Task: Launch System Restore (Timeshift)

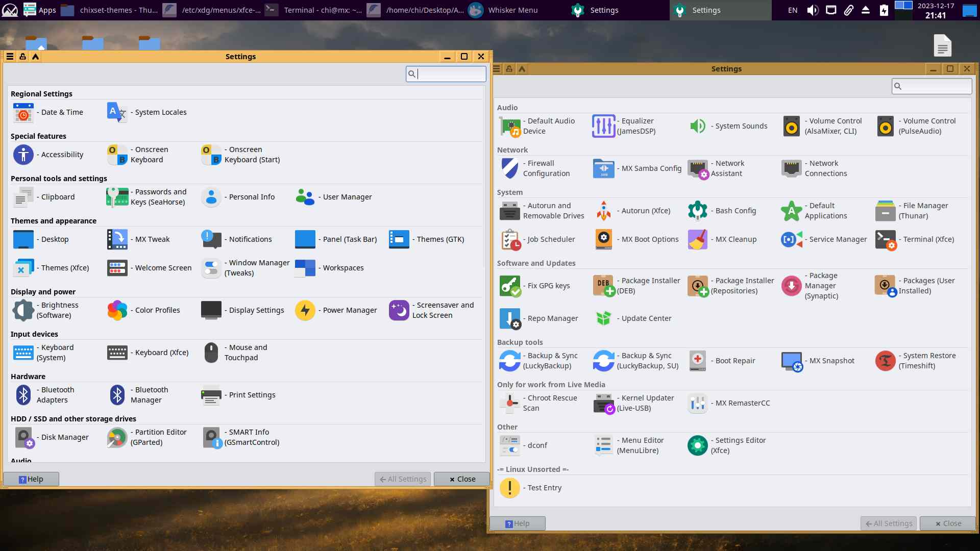Action: pos(885,361)
